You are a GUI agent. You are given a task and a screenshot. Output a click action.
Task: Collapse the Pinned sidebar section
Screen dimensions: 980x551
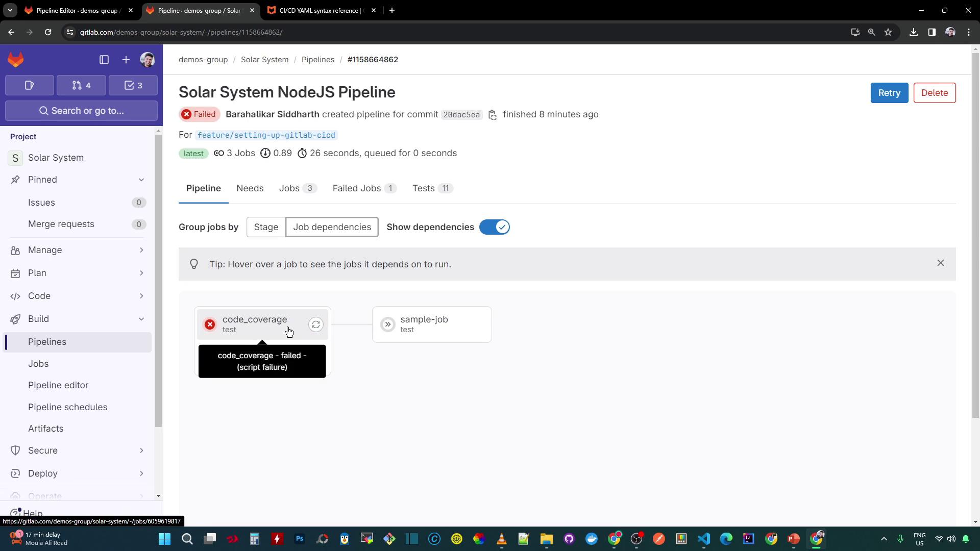pyautogui.click(x=141, y=180)
